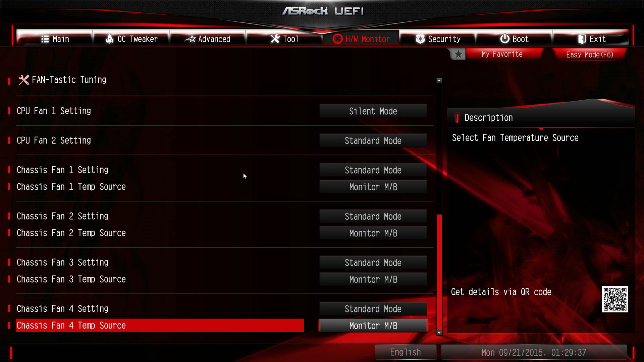644x362 pixels.
Task: Click the Exit door icon
Action: pyautogui.click(x=582, y=39)
